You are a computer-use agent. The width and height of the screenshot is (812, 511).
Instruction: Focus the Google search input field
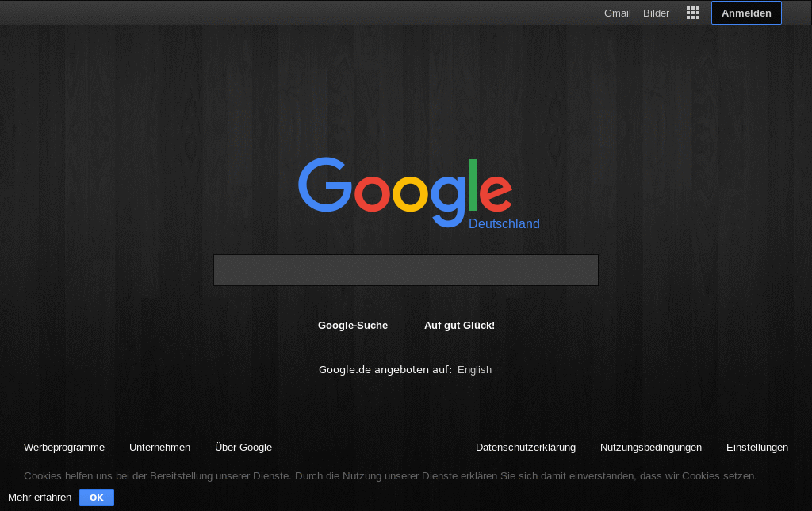pyautogui.click(x=406, y=270)
